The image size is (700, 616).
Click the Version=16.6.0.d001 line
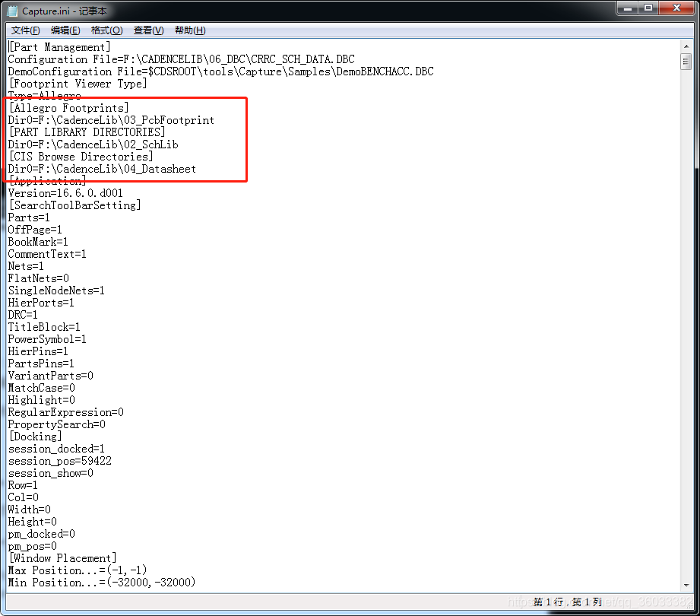65,193
